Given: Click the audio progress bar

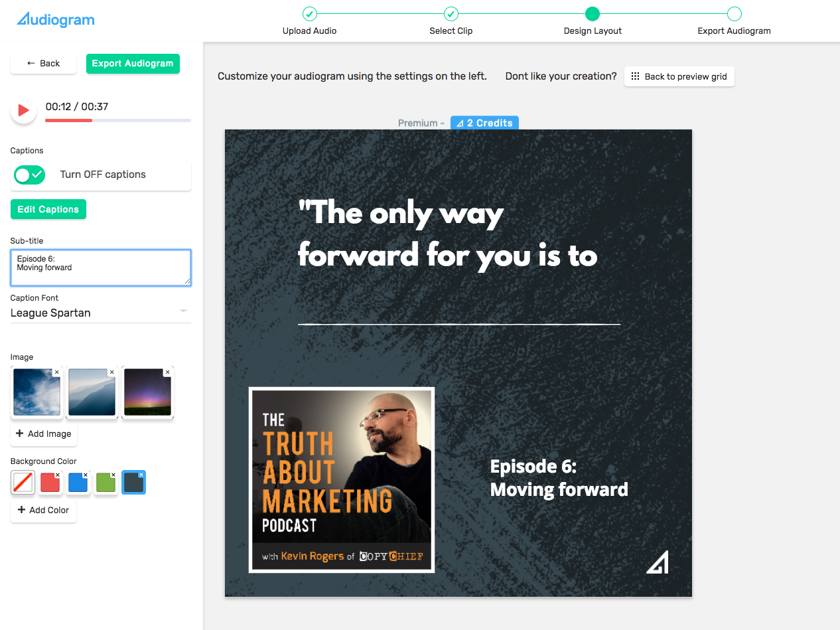Looking at the screenshot, I should [x=118, y=120].
